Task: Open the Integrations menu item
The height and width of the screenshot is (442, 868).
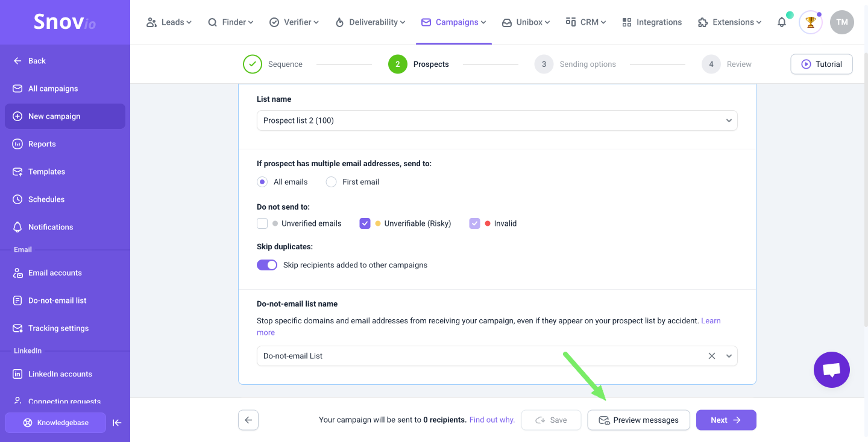Action: 652,22
